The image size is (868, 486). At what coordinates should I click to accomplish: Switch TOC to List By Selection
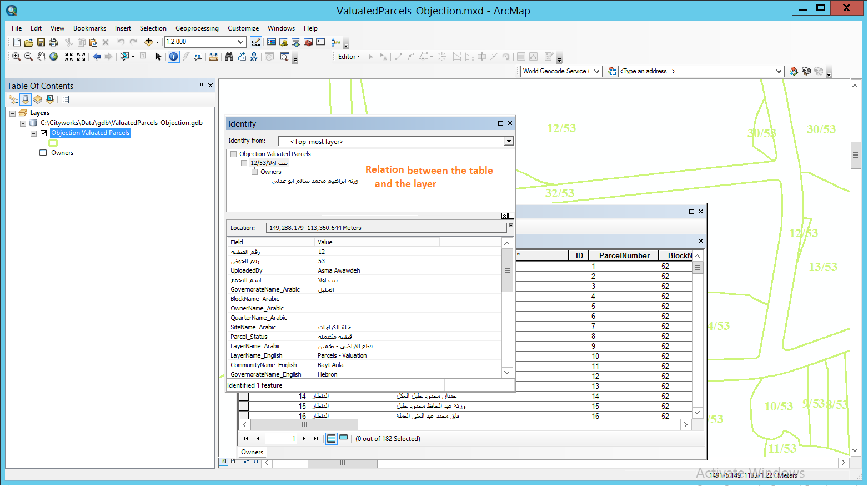point(50,99)
